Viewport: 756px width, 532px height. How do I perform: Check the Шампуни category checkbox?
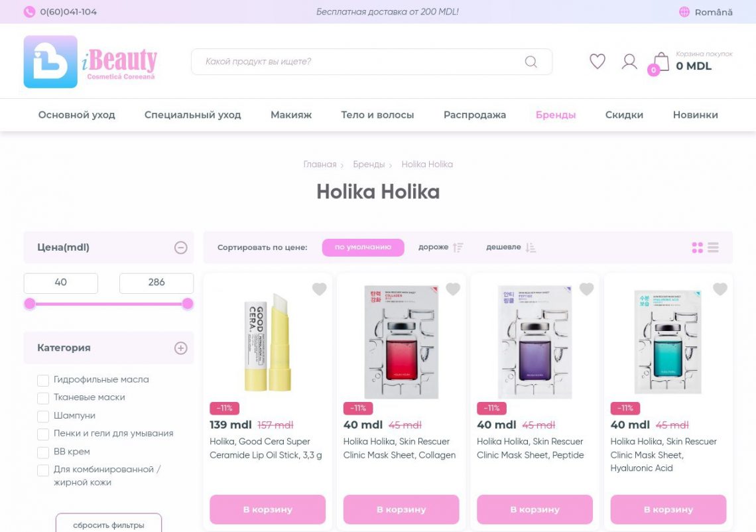point(43,416)
